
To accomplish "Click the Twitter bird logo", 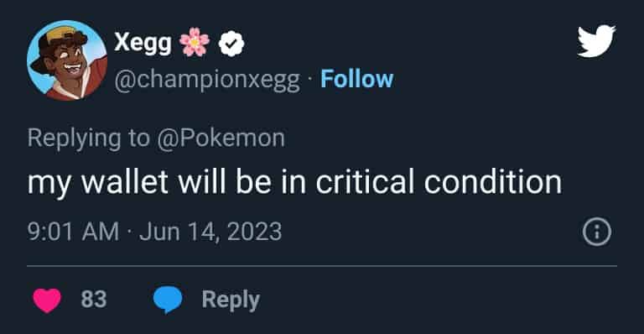I will coord(596,40).
